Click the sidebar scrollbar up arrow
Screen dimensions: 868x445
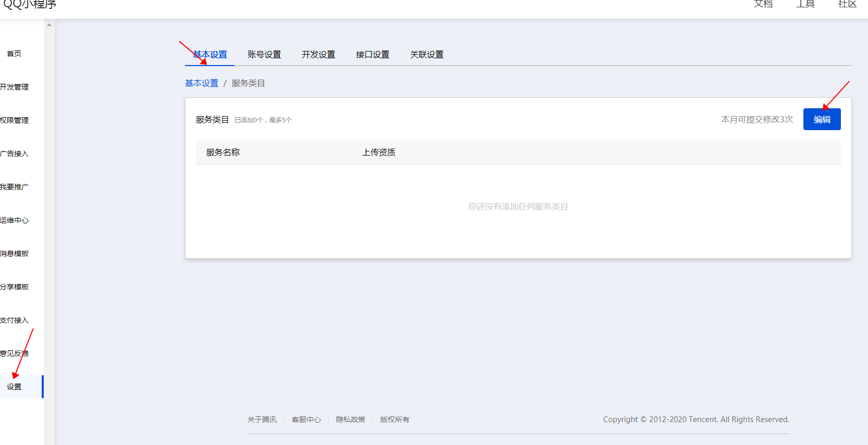[x=49, y=25]
